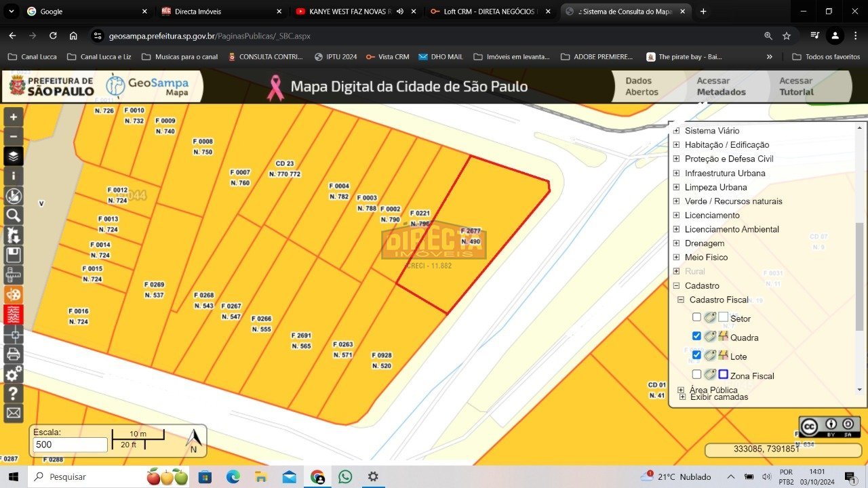The height and width of the screenshot is (488, 868).
Task: Click the printer icon to print map
Action: [14, 354]
